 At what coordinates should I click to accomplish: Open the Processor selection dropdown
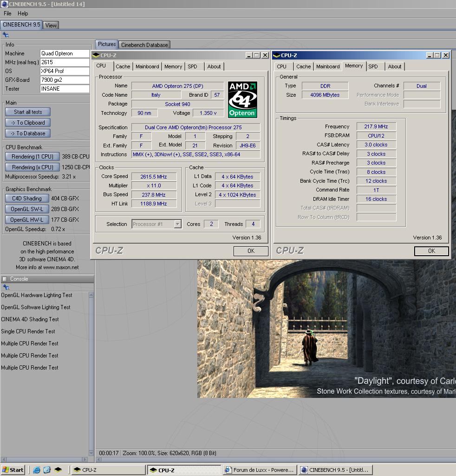pyautogui.click(x=178, y=224)
